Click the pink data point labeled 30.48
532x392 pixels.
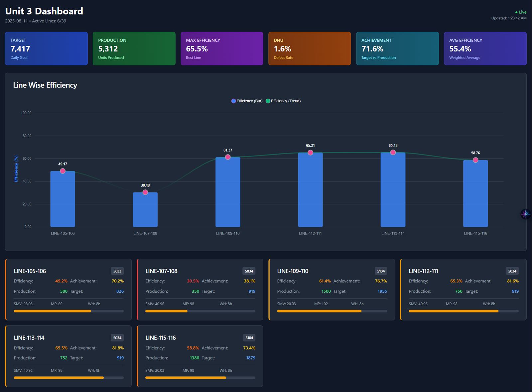145,192
